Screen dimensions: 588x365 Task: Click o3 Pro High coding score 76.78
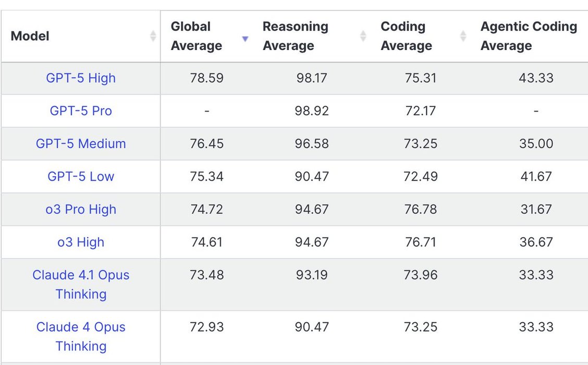[421, 210]
